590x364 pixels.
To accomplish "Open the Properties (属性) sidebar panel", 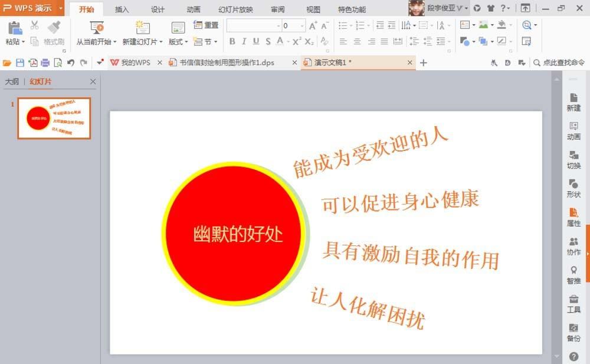I will click(573, 218).
